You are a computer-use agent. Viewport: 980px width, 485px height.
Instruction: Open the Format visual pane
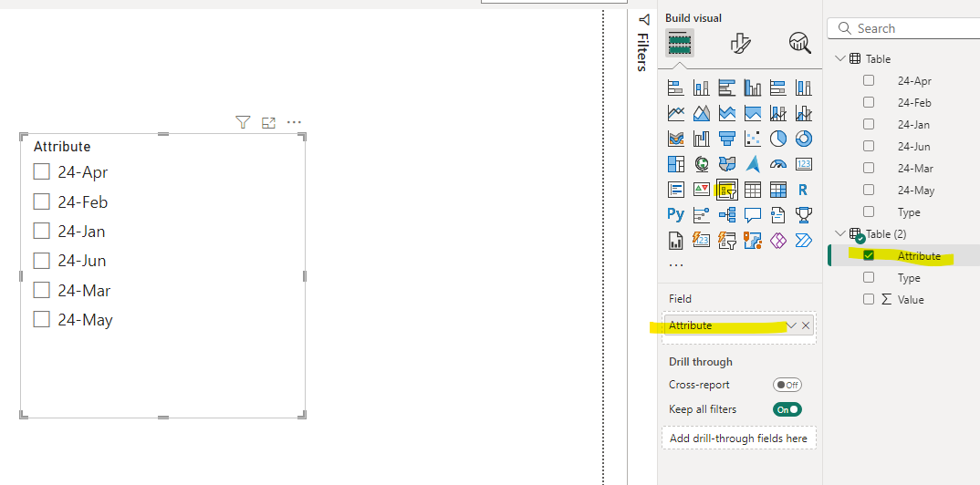[740, 43]
